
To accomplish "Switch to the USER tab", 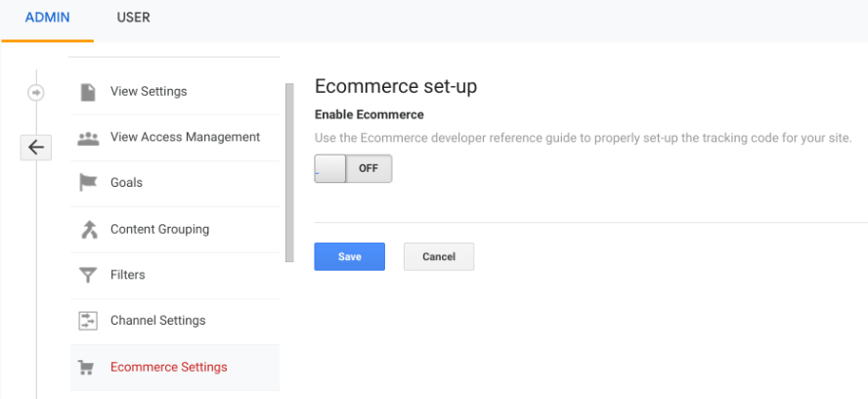I will click(x=133, y=18).
